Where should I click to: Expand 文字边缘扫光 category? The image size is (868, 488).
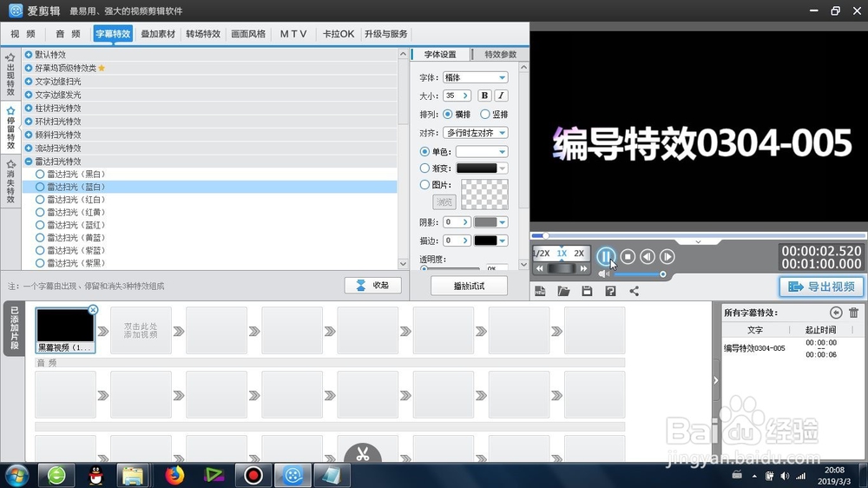[29, 81]
